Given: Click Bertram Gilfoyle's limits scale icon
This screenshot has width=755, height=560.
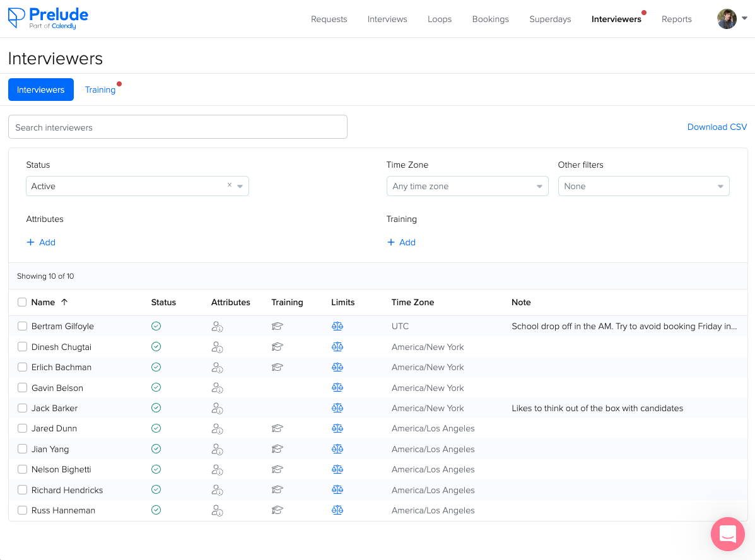Looking at the screenshot, I should tap(337, 327).
